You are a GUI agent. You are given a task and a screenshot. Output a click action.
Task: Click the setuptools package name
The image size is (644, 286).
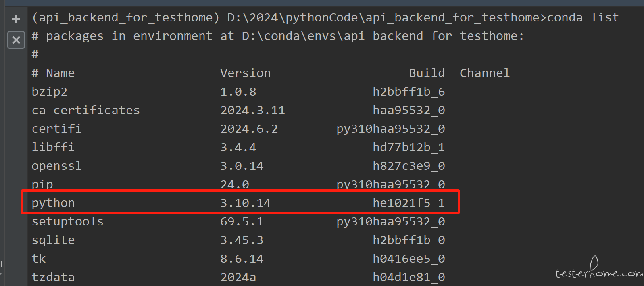pyautogui.click(x=68, y=221)
